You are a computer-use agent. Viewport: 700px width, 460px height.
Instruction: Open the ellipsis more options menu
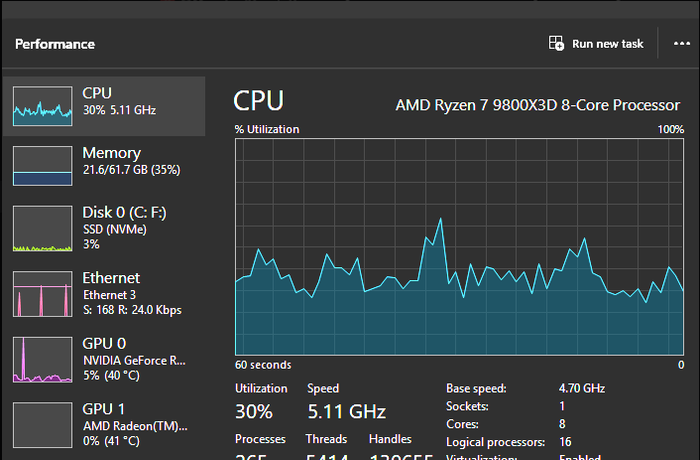(x=681, y=44)
